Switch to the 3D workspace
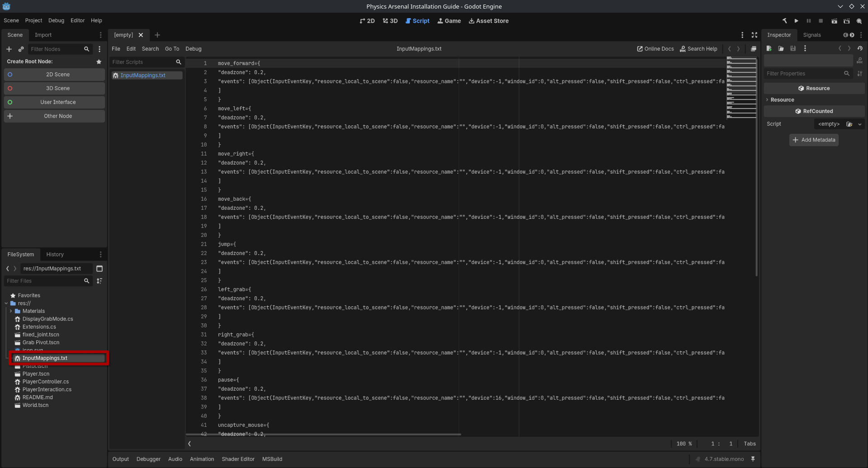 pos(390,21)
